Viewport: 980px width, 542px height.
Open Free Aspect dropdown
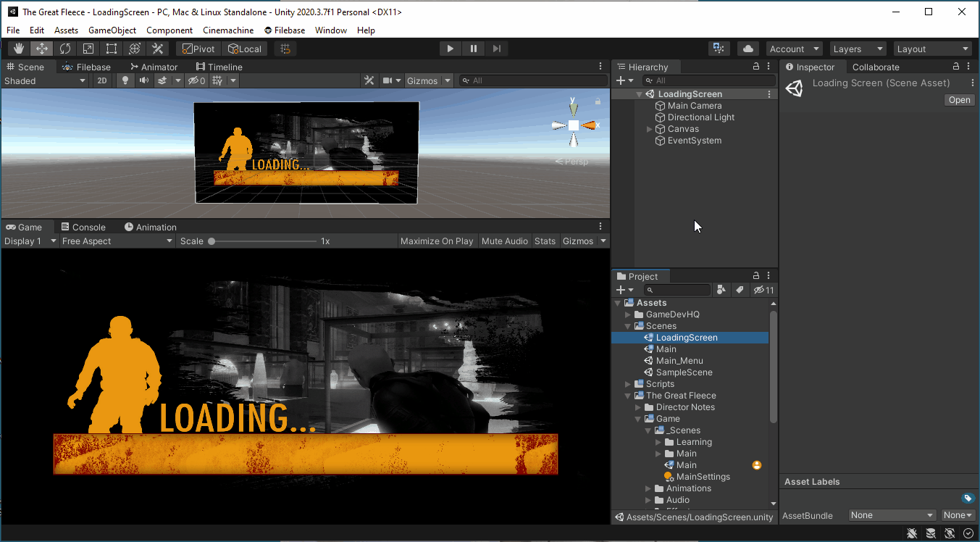point(117,241)
